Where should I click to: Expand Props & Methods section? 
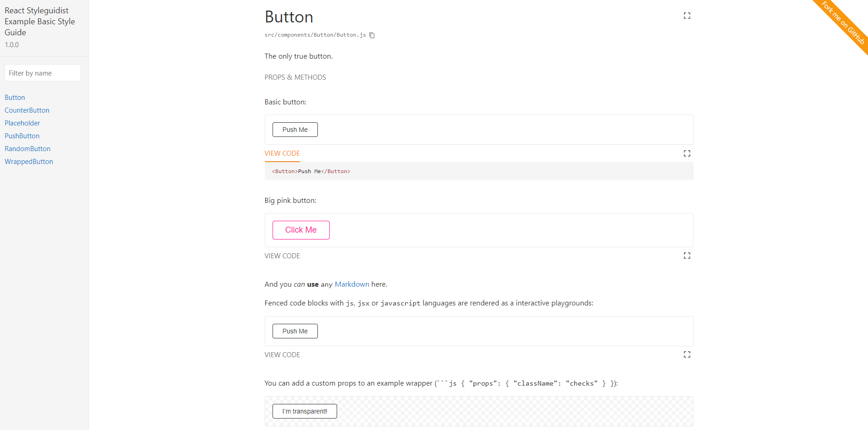click(x=295, y=77)
